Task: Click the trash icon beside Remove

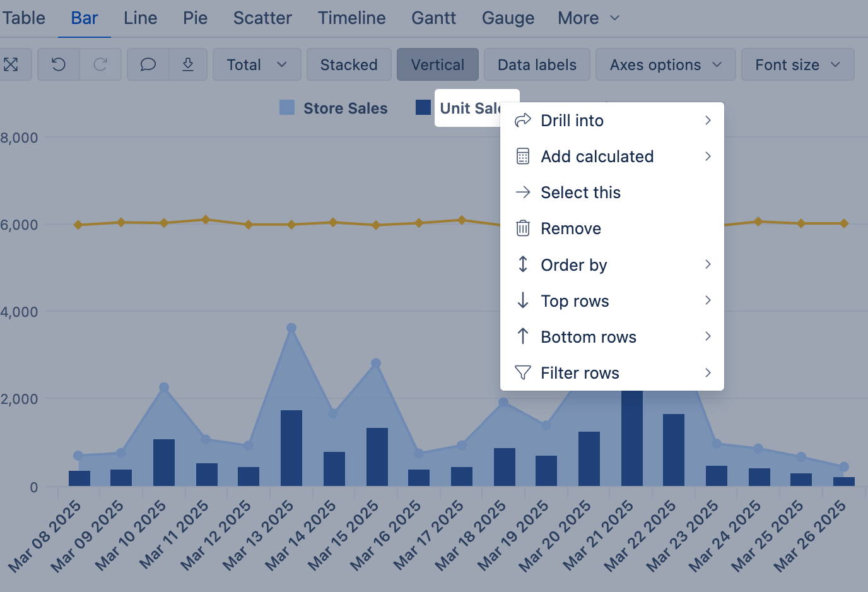Action: (523, 228)
